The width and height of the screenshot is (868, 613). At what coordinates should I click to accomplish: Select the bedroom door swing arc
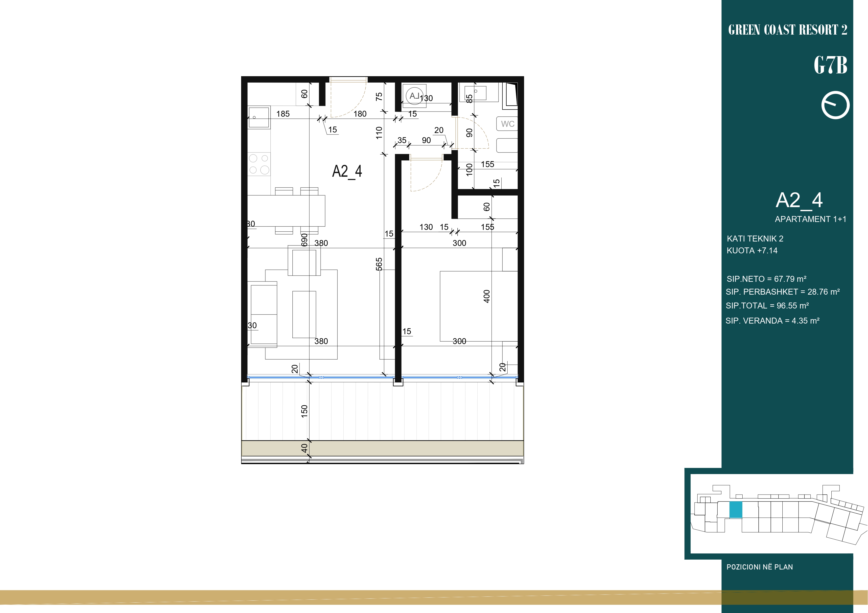click(426, 176)
